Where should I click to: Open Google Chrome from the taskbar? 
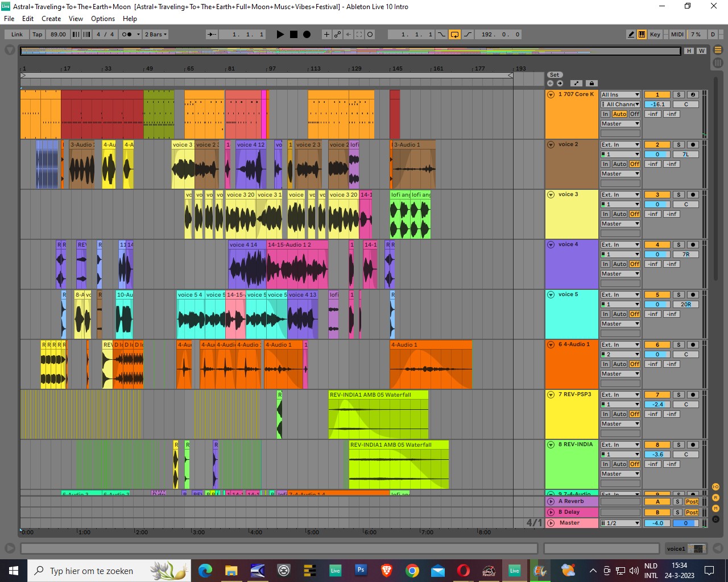click(x=412, y=570)
